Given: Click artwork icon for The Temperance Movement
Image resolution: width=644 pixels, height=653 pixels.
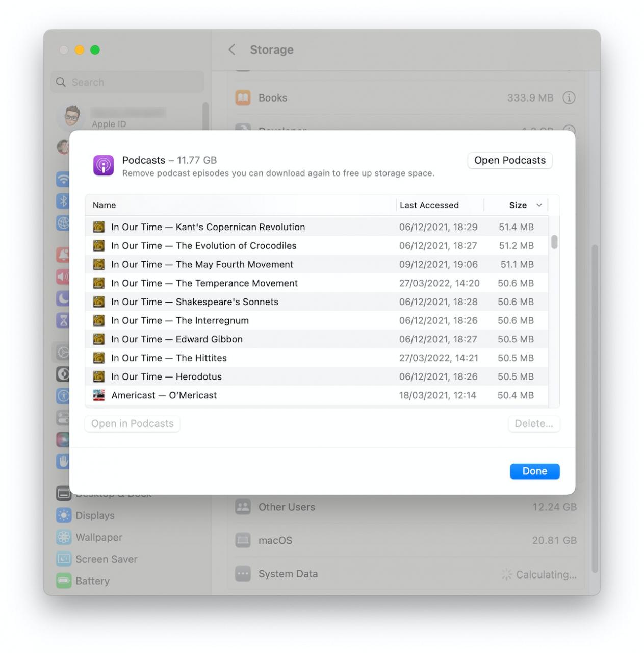Looking at the screenshot, I should pos(99,283).
